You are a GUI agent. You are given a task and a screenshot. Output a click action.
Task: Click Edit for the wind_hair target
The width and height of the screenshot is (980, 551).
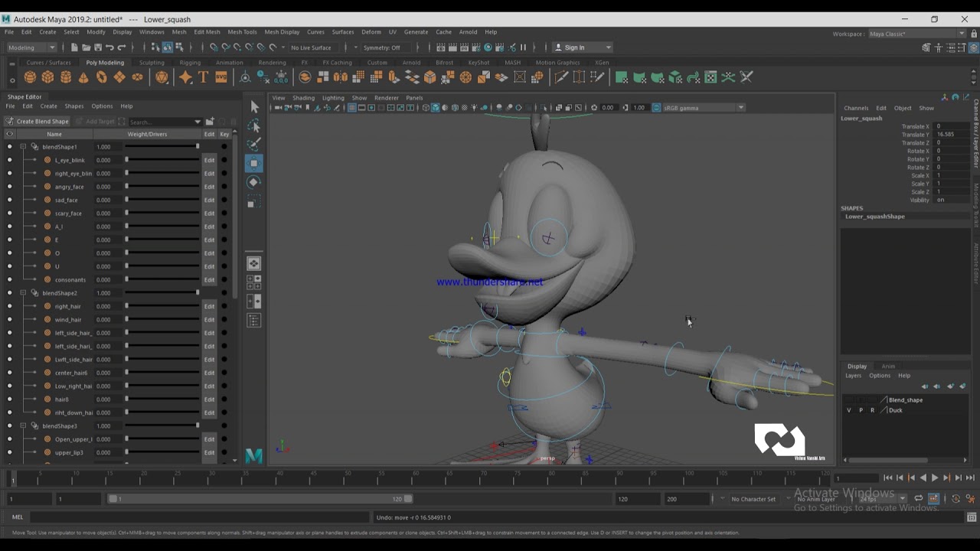pos(209,319)
